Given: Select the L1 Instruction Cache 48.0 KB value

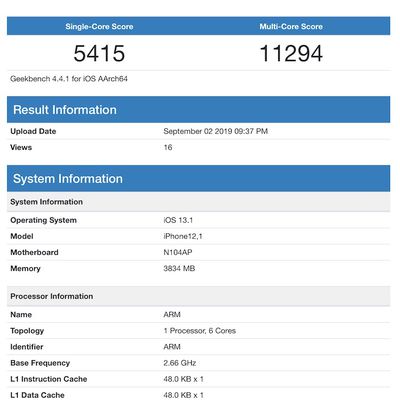Looking at the screenshot, I should [x=183, y=379].
